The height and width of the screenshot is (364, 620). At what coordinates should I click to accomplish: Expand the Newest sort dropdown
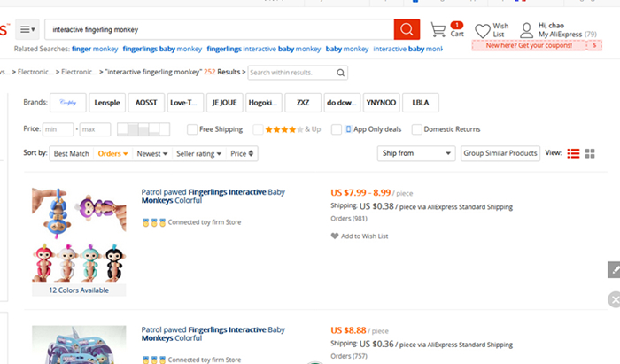(x=152, y=154)
